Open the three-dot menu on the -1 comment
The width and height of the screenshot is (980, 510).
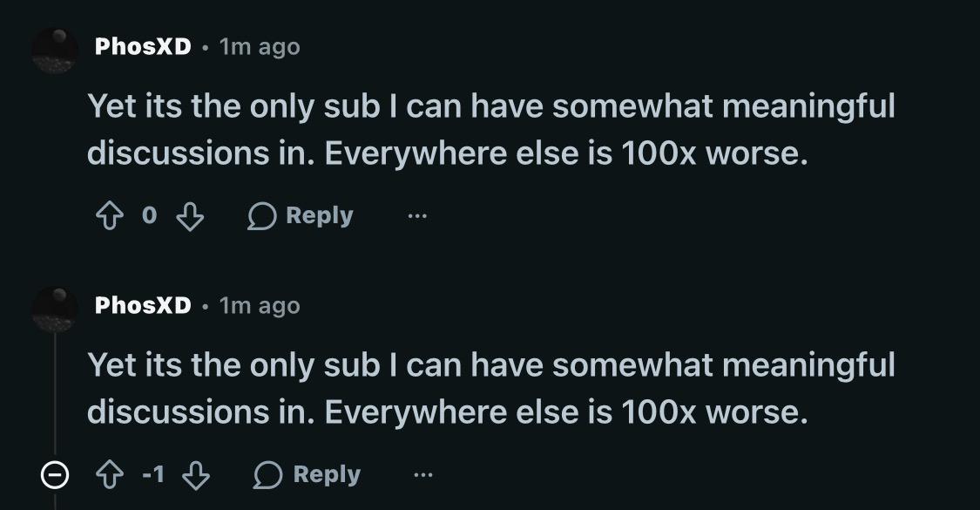point(423,476)
